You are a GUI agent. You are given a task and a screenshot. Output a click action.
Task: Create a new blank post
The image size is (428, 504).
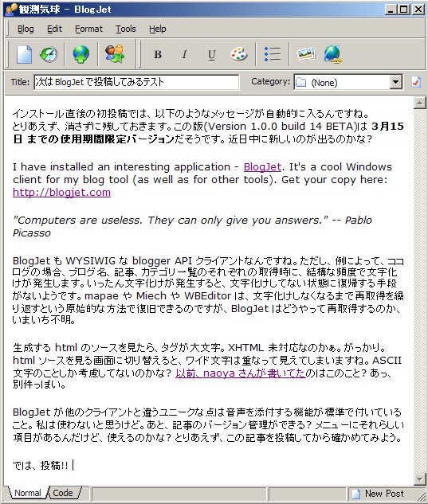(24, 54)
